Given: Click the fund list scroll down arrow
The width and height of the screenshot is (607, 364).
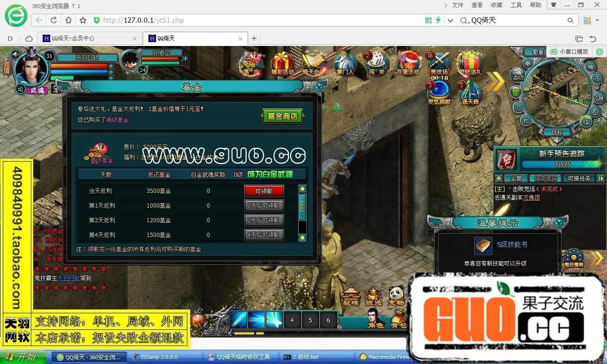Looking at the screenshot, I should click(302, 238).
